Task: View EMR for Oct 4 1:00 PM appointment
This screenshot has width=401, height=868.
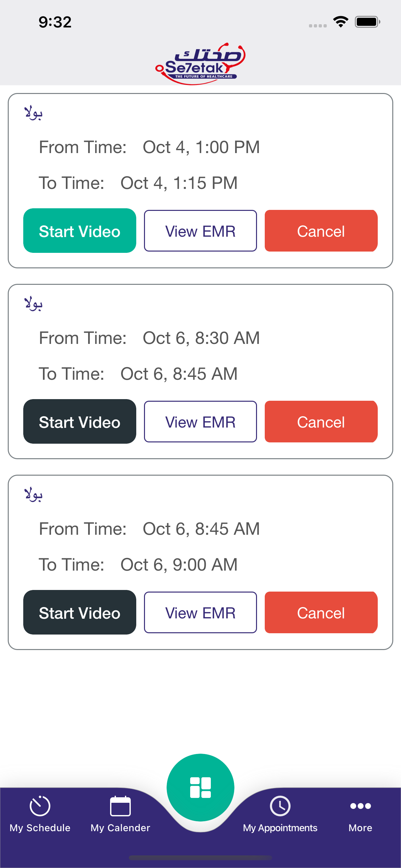Action: point(200,231)
